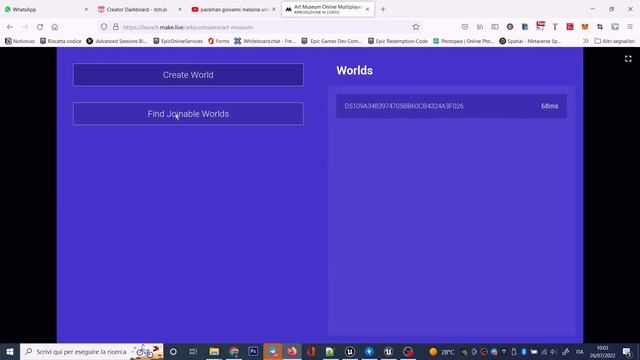Close the Creator Dashboard tab
This screenshot has width=640, height=360.
click(x=180, y=9)
